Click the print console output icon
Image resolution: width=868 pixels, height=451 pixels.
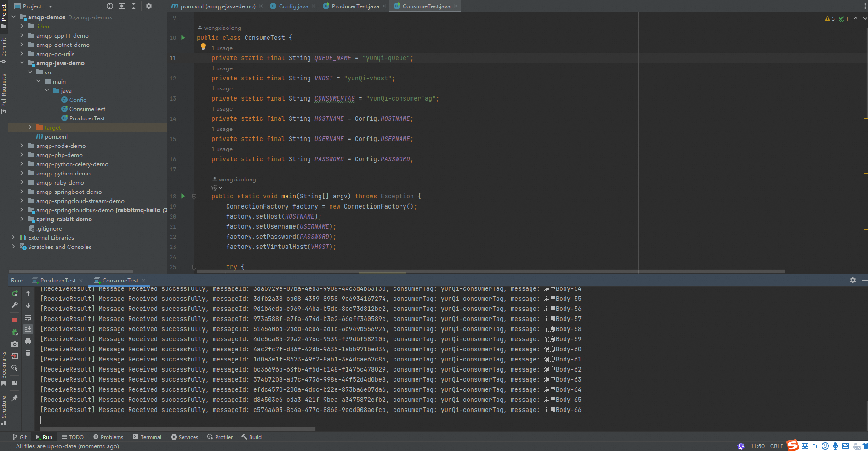(28, 342)
